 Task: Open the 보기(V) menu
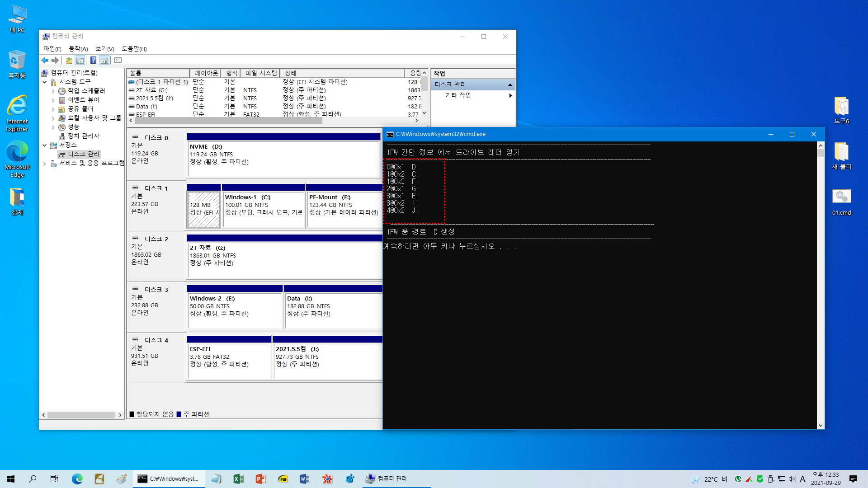[x=104, y=49]
